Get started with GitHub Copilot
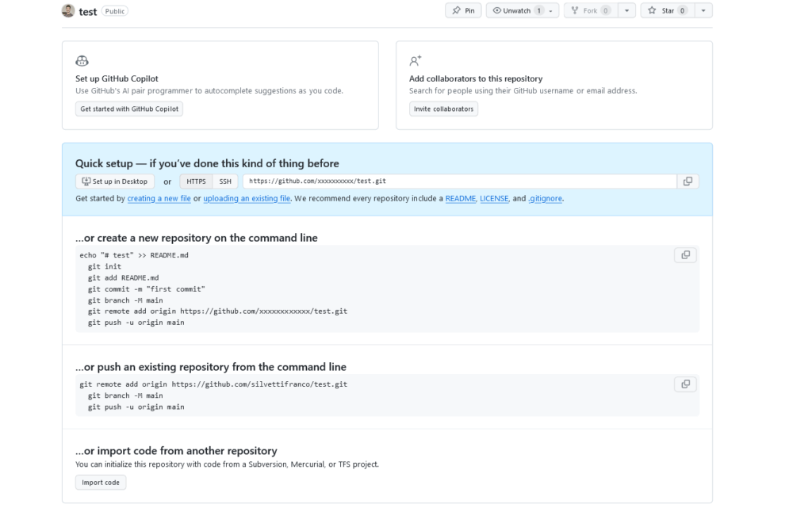812x508 pixels. [x=129, y=109]
